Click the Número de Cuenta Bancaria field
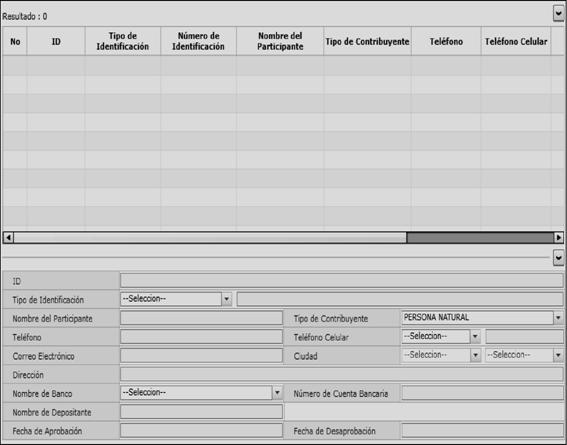Image resolution: width=567 pixels, height=445 pixels. (482, 393)
